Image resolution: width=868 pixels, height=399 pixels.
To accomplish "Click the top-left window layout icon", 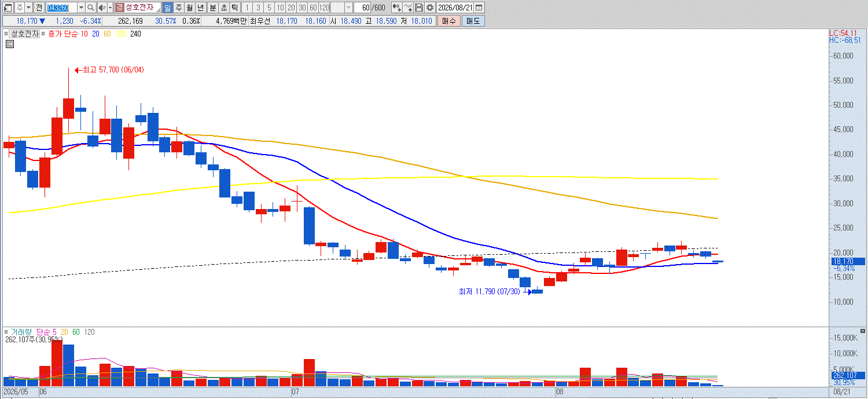I will (8, 8).
